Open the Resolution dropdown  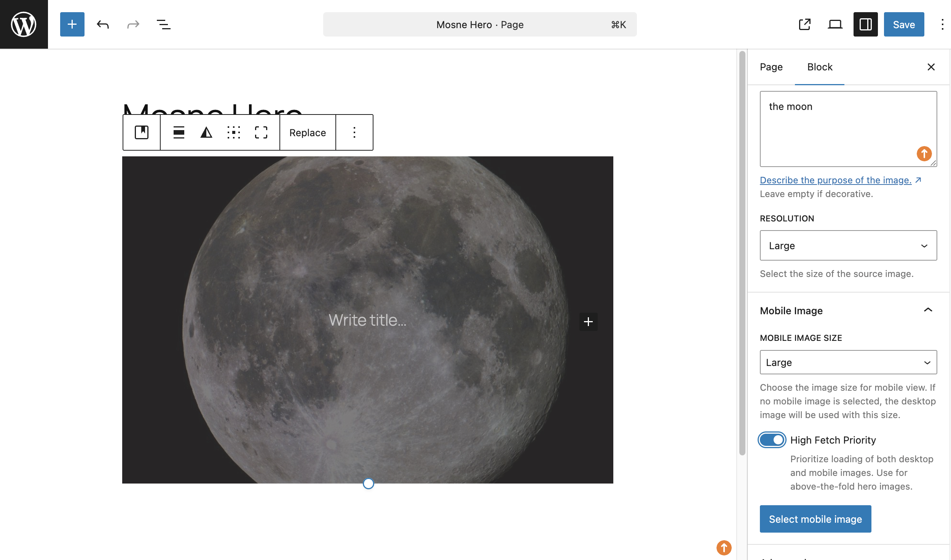pyautogui.click(x=848, y=245)
